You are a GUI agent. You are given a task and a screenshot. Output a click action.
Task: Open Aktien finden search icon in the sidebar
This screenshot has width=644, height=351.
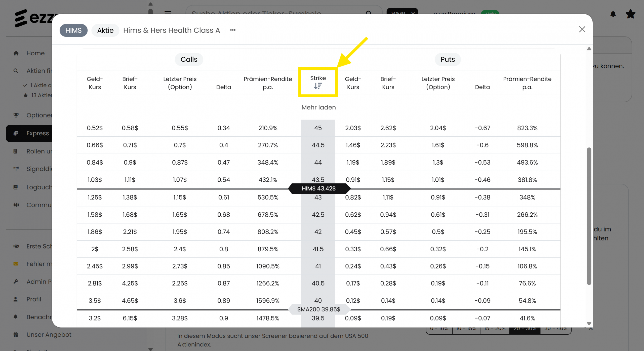coord(16,71)
